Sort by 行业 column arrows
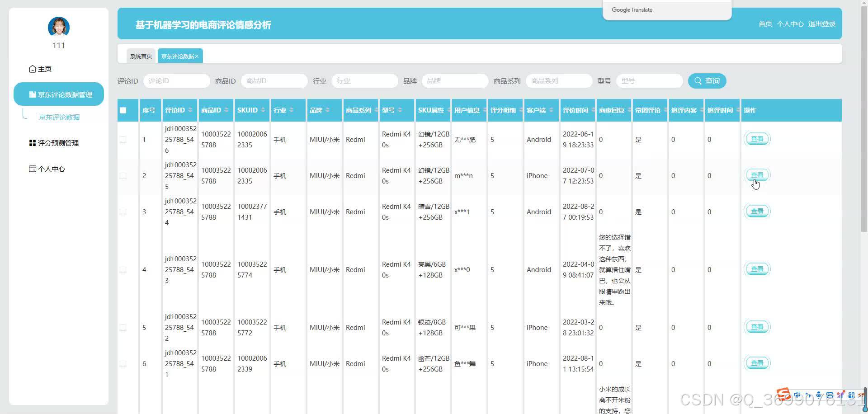The height and width of the screenshot is (414, 868). click(x=292, y=110)
